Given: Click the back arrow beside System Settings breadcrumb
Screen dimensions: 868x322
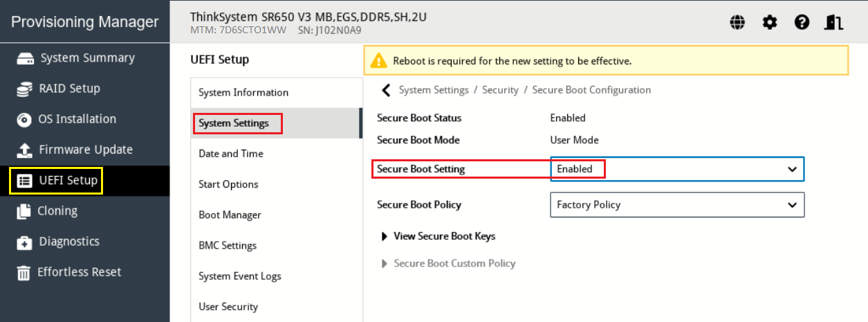Looking at the screenshot, I should pos(386,90).
